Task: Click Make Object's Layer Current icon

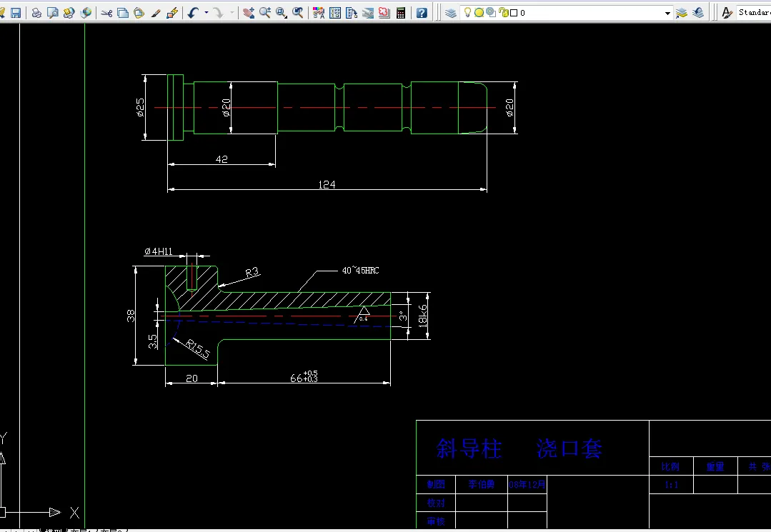Action: pyautogui.click(x=682, y=13)
